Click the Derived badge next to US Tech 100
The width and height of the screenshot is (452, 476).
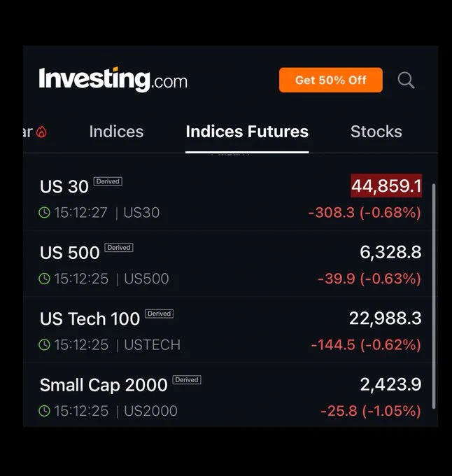tap(159, 314)
